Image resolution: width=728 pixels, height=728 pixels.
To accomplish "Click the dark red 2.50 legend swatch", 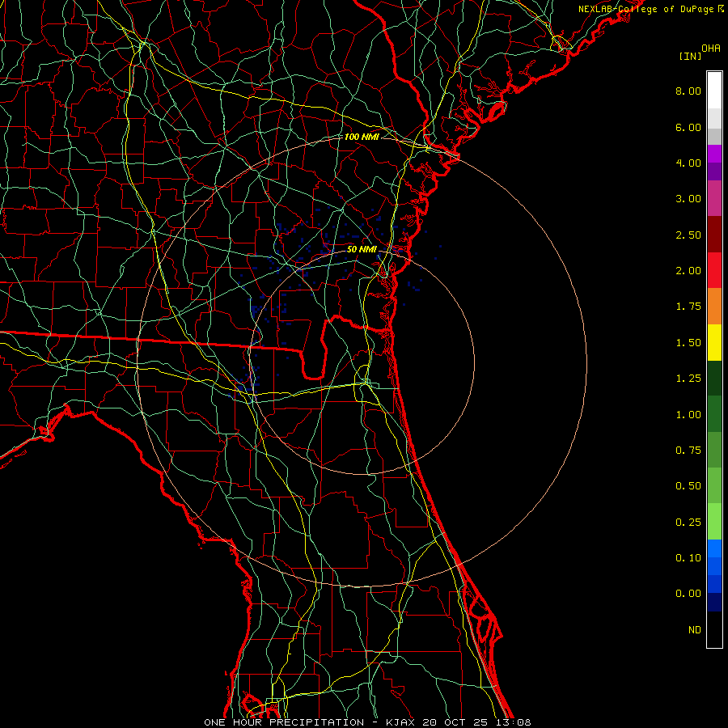I will click(714, 235).
